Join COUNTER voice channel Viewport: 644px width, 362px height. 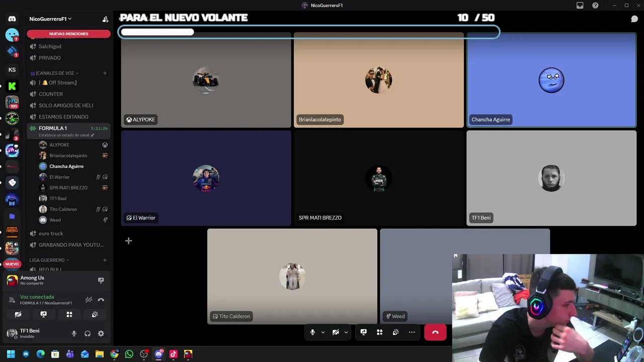68,94
